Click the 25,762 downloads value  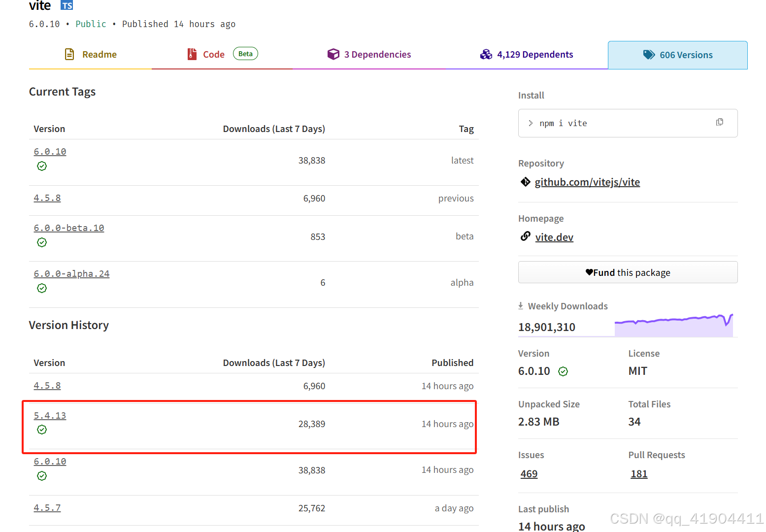pos(312,508)
